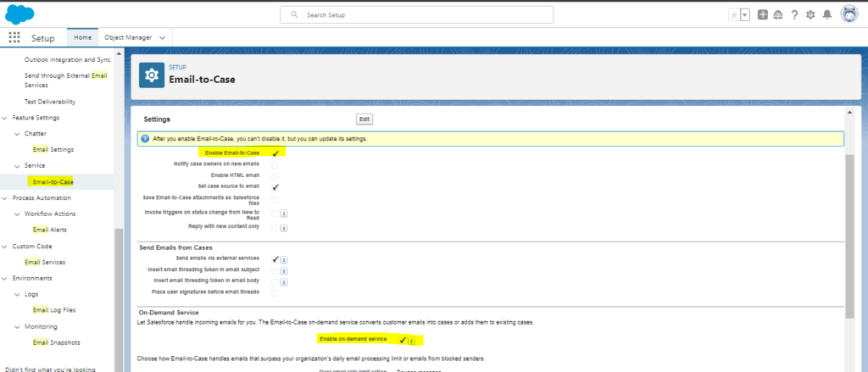
Task: Toggle the Enable Email-to-Case checkbox
Action: point(275,153)
